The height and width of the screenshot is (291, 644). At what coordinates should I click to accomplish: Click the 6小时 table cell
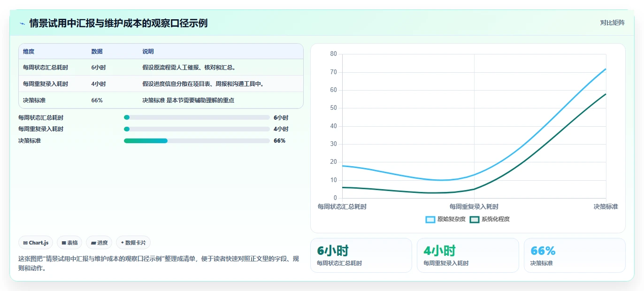click(99, 68)
